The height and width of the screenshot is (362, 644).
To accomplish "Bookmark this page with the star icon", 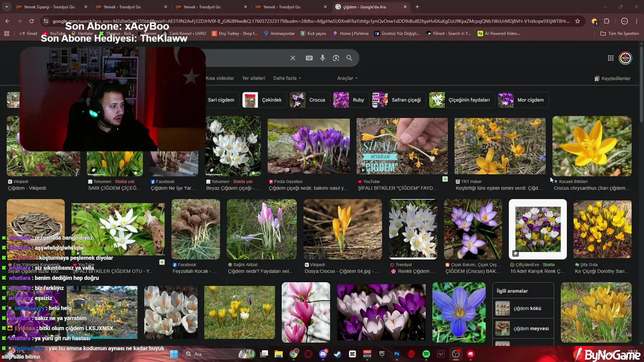I will coord(578,21).
